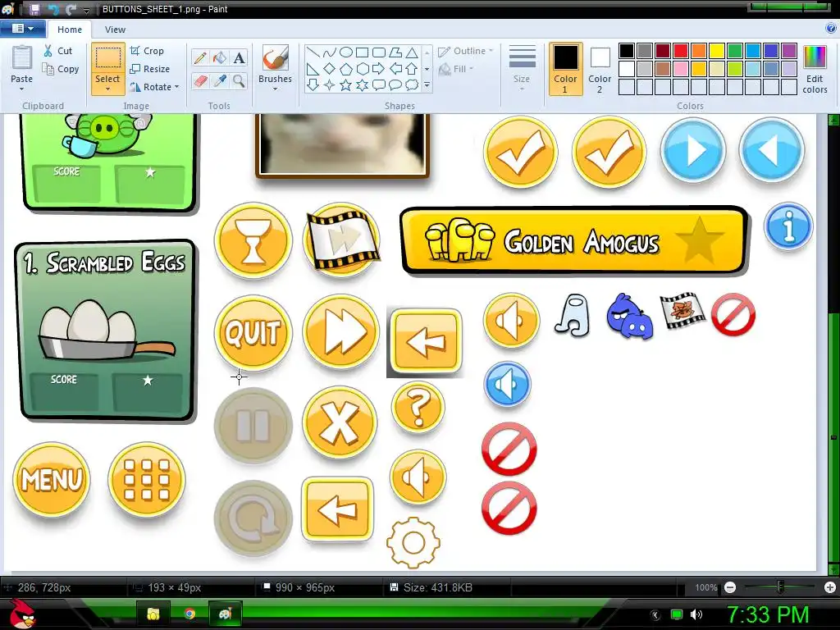Pick the purple color swatch

point(789,51)
